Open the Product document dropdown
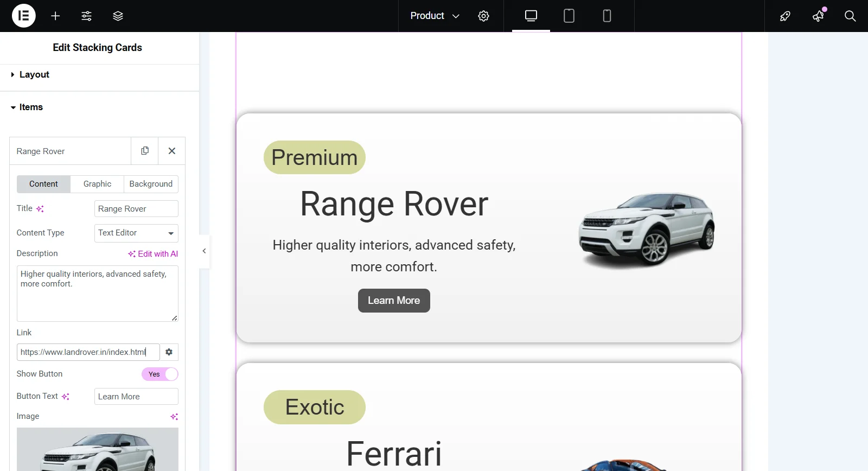 click(435, 16)
